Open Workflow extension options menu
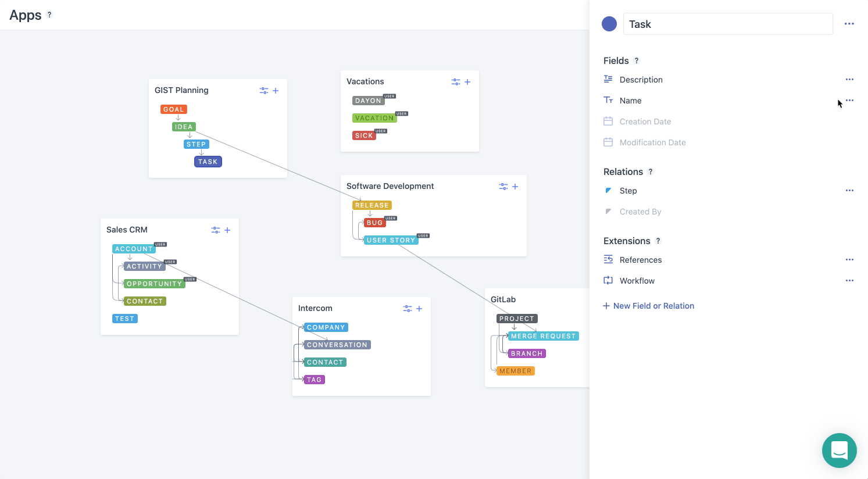This screenshot has width=868, height=479. coord(849,281)
